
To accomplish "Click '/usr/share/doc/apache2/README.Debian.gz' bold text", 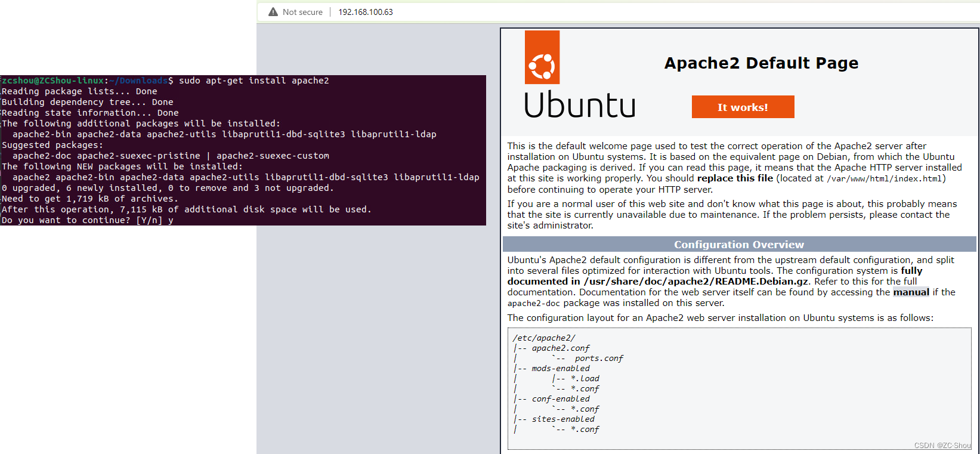I will click(x=696, y=282).
